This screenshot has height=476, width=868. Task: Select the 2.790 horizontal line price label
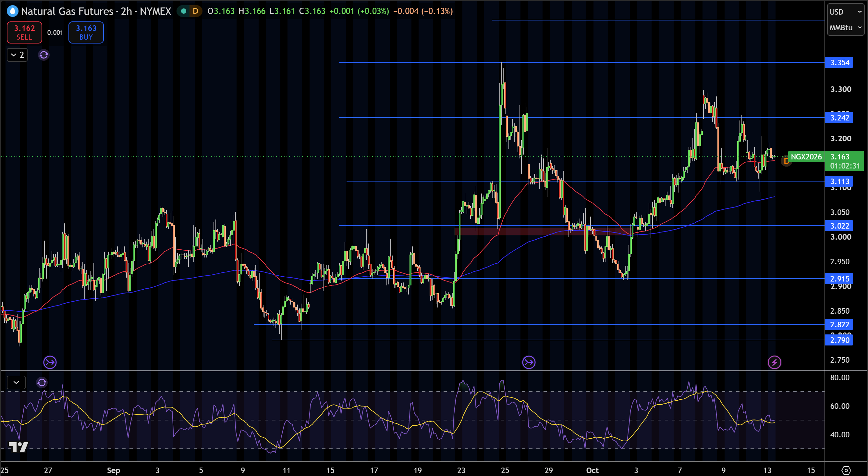[839, 340]
